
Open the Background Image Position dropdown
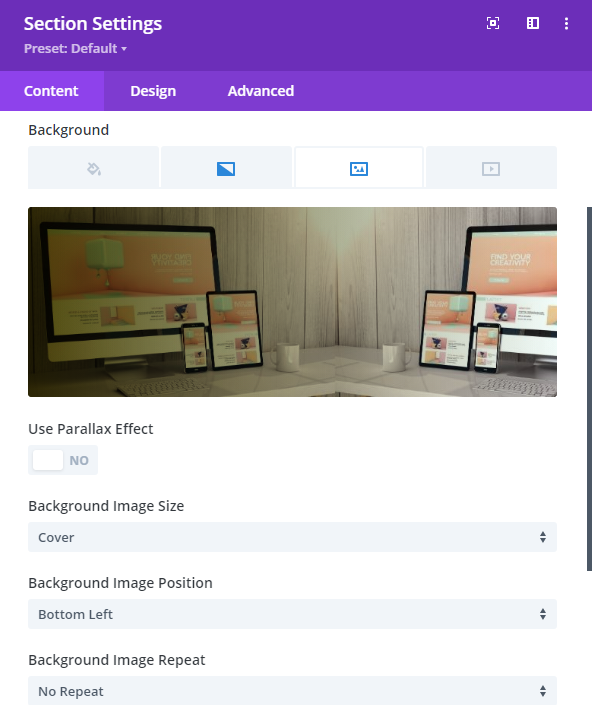coord(292,614)
